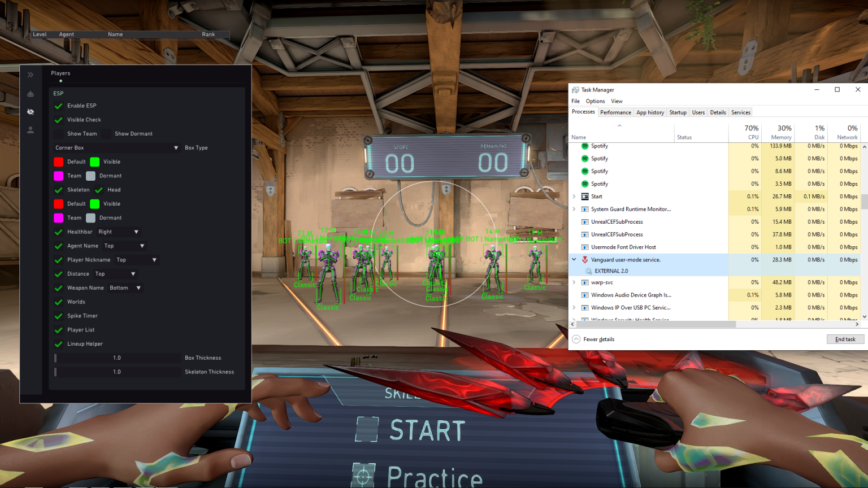This screenshot has width=868, height=488.
Task: Switch to the Details tab
Action: (x=718, y=112)
